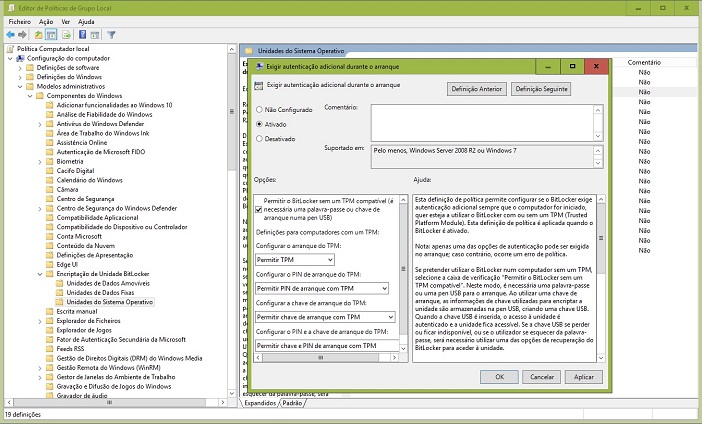The width and height of the screenshot is (702, 424).
Task: Expand the Explorador de Ficheiros node
Action: tap(40, 321)
